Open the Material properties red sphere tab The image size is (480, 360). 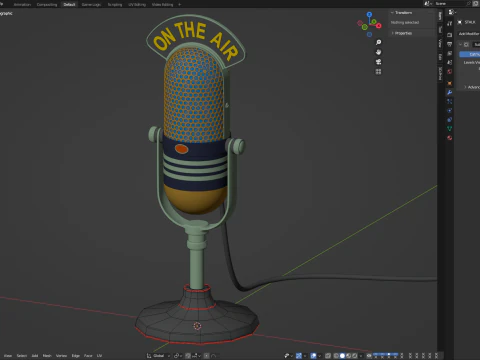pyautogui.click(x=450, y=138)
